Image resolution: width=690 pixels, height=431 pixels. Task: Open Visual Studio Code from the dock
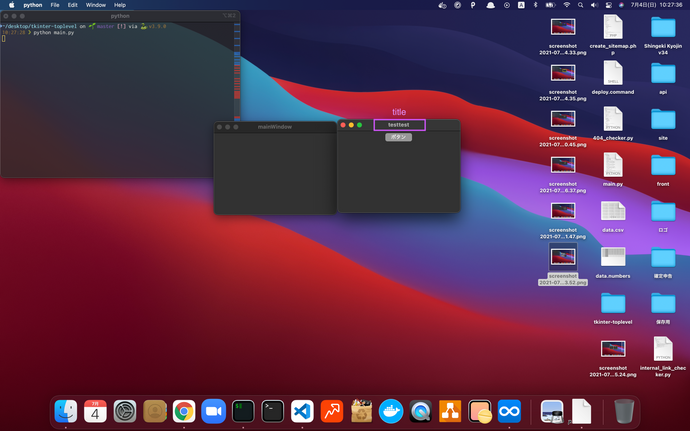click(302, 410)
